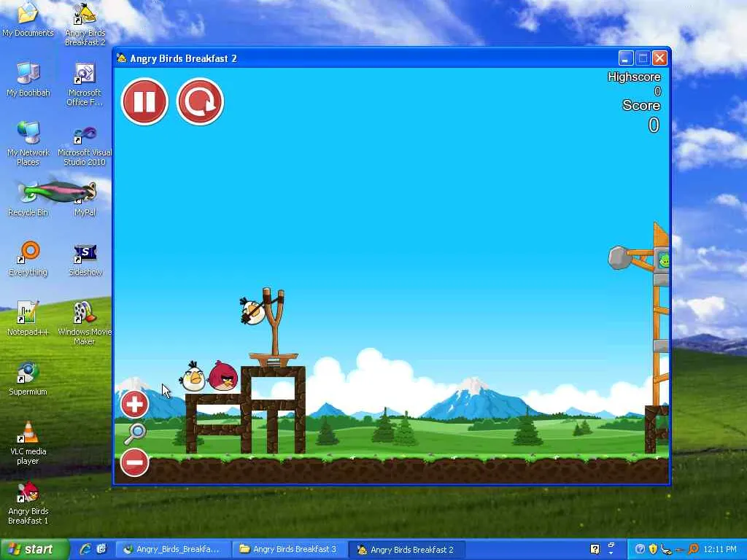The width and height of the screenshot is (747, 560).
Task: Click the Score label in the game
Action: (x=641, y=105)
